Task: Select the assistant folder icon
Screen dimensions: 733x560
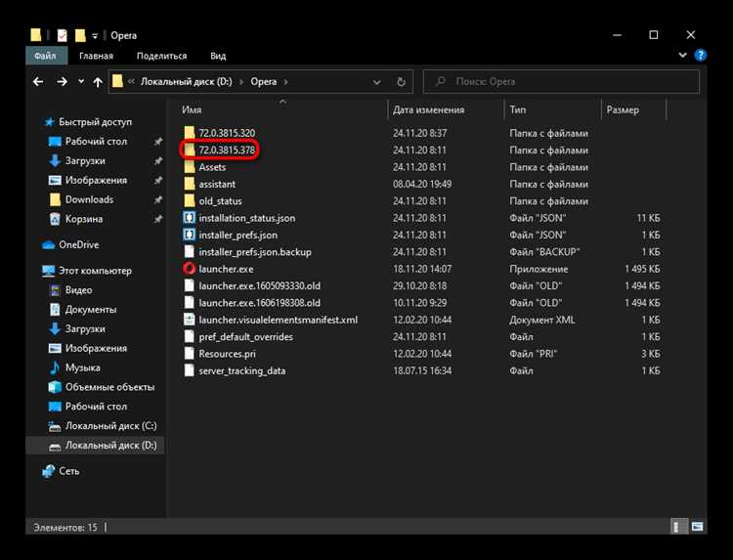Action: pyautogui.click(x=189, y=184)
